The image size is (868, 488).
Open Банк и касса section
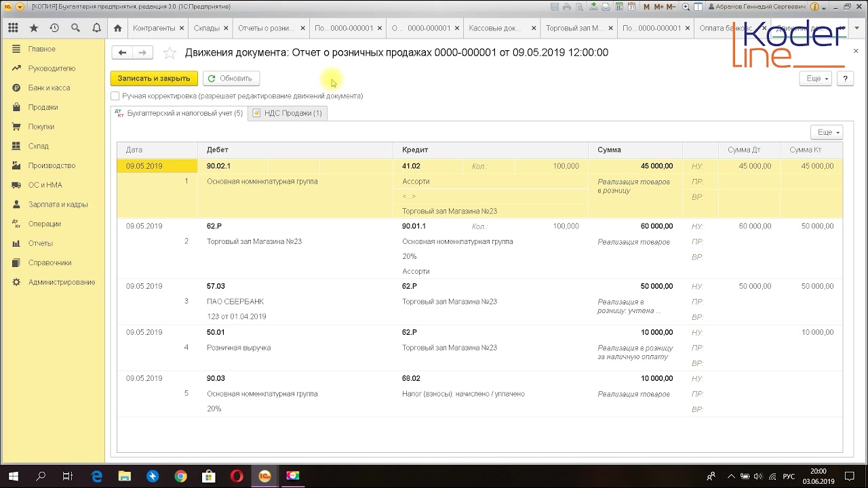(49, 88)
